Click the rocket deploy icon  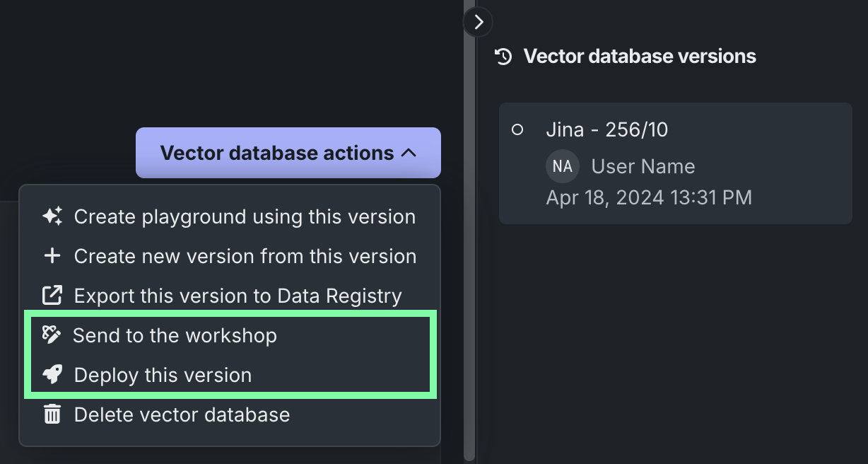coord(52,375)
